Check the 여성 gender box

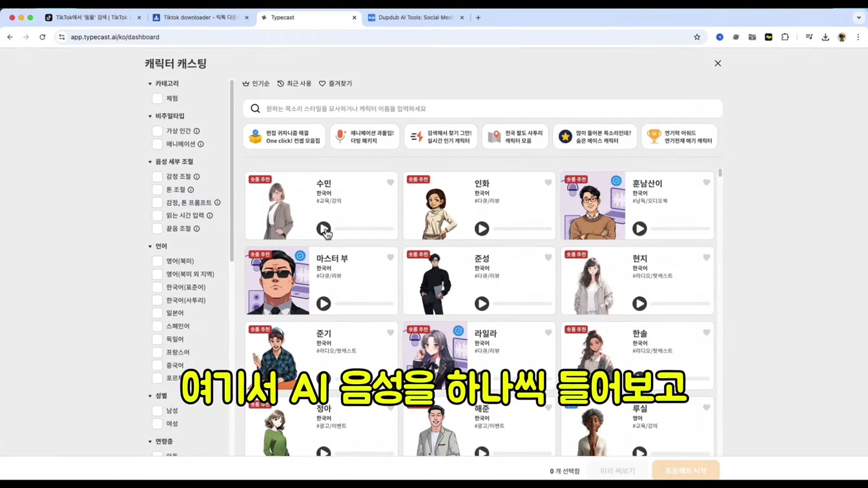157,423
